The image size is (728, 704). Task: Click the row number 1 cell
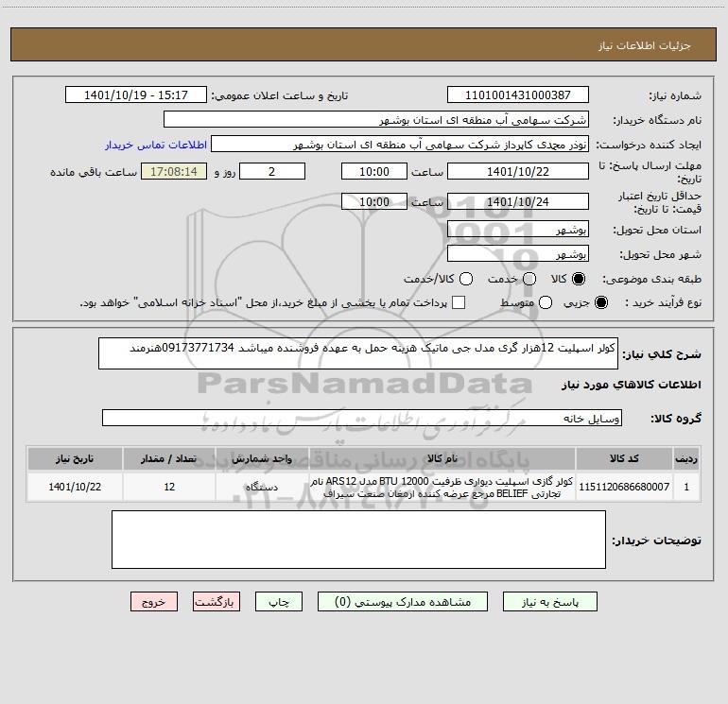pyautogui.click(x=686, y=487)
